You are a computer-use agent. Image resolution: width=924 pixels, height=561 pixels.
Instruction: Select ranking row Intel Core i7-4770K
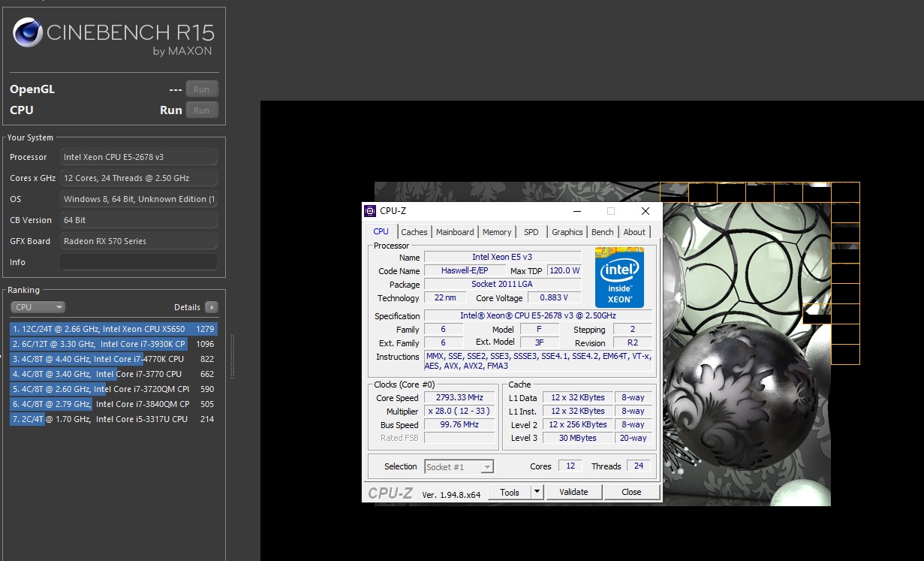113,359
